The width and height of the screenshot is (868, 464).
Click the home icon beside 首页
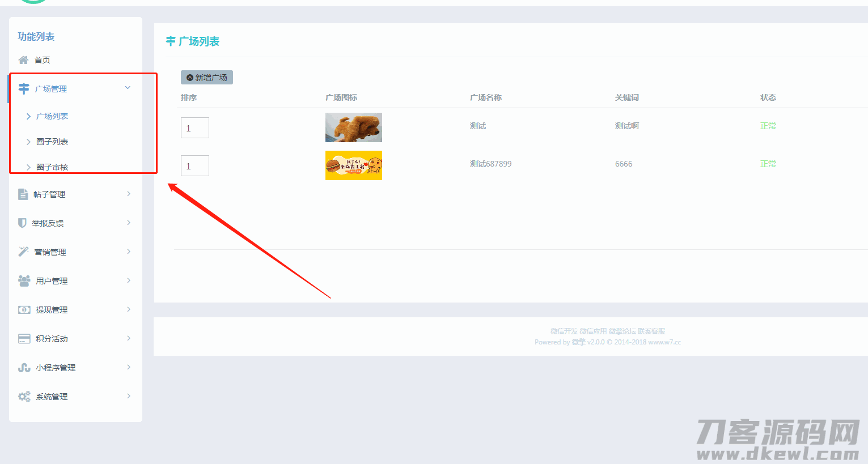coord(23,60)
